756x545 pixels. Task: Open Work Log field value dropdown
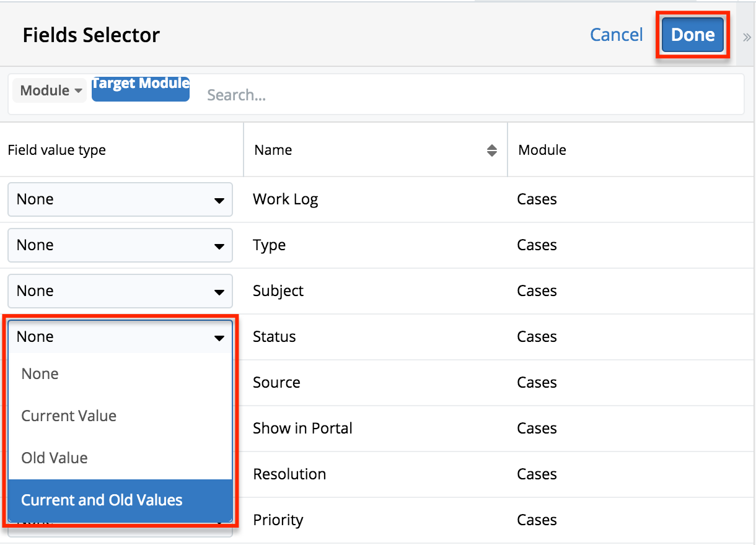[120, 199]
